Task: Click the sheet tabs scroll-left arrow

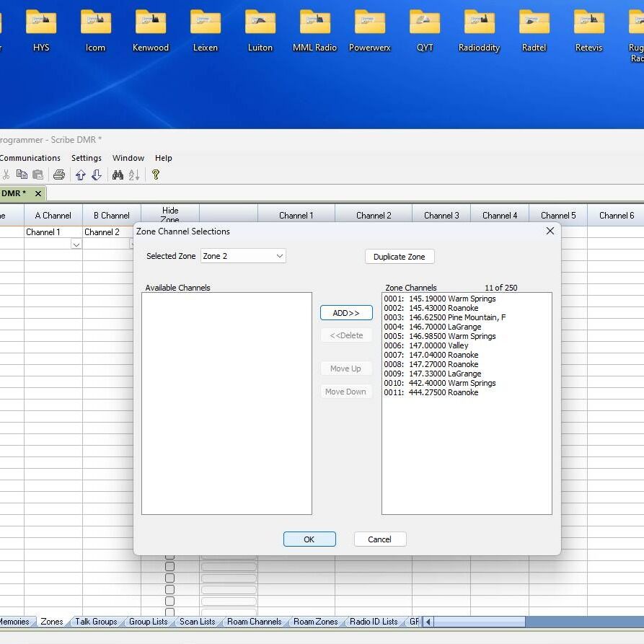Action: [x=428, y=622]
